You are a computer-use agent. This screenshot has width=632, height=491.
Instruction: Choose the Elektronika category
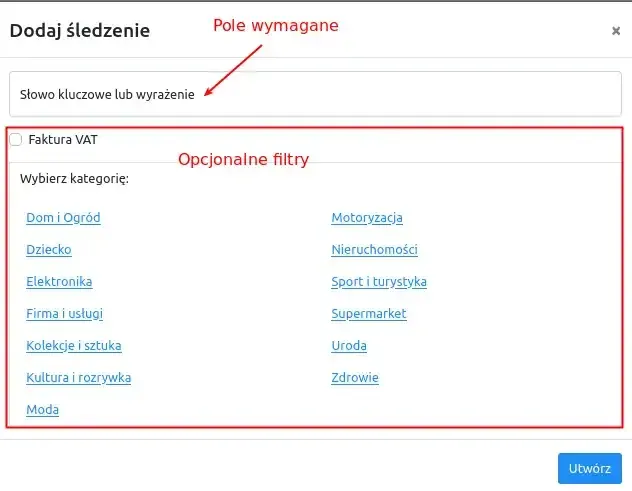(59, 281)
